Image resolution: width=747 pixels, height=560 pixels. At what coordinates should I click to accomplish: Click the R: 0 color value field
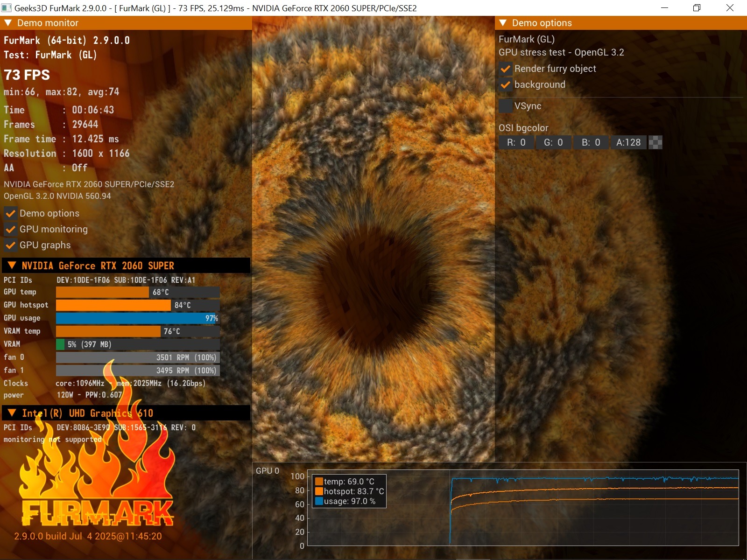click(516, 142)
